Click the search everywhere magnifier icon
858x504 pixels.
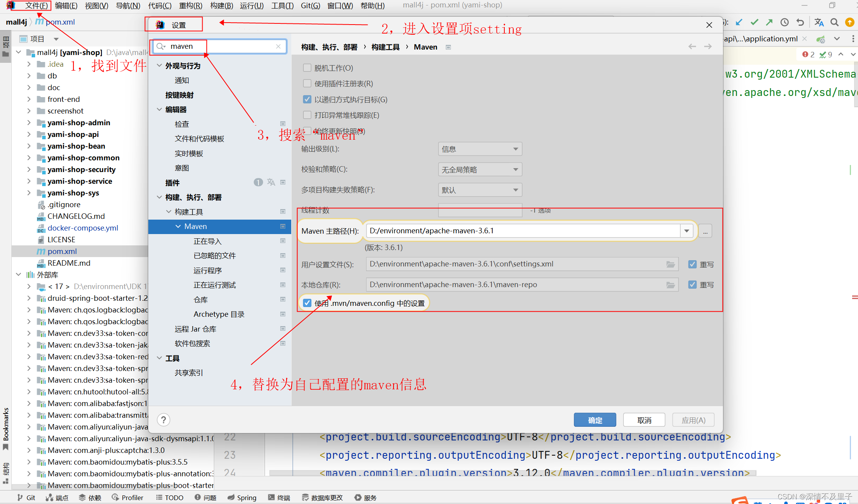tap(834, 22)
